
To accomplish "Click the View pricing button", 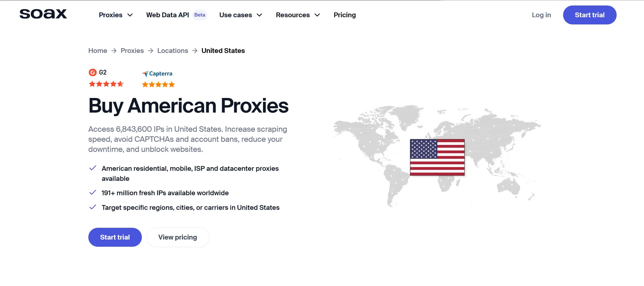I will [177, 237].
